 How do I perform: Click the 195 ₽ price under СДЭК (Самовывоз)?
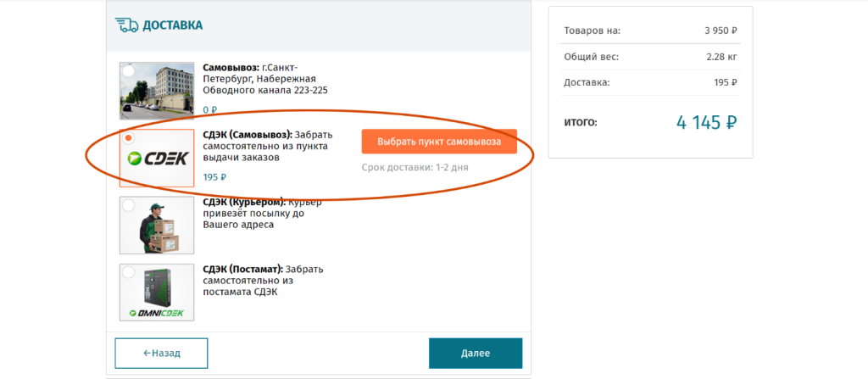click(214, 177)
